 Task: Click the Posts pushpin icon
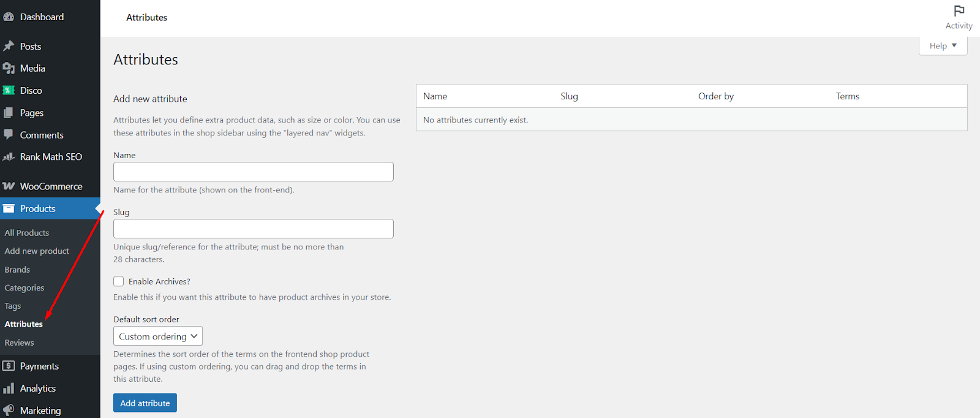tap(9, 46)
